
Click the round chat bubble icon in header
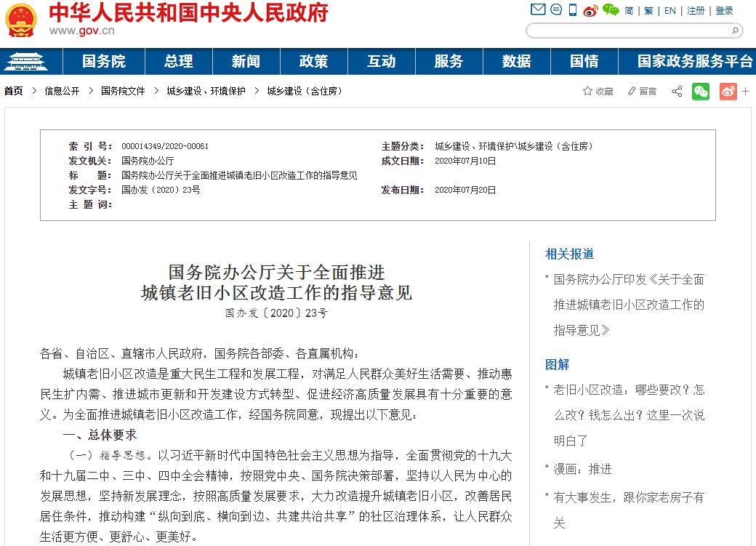(x=556, y=9)
